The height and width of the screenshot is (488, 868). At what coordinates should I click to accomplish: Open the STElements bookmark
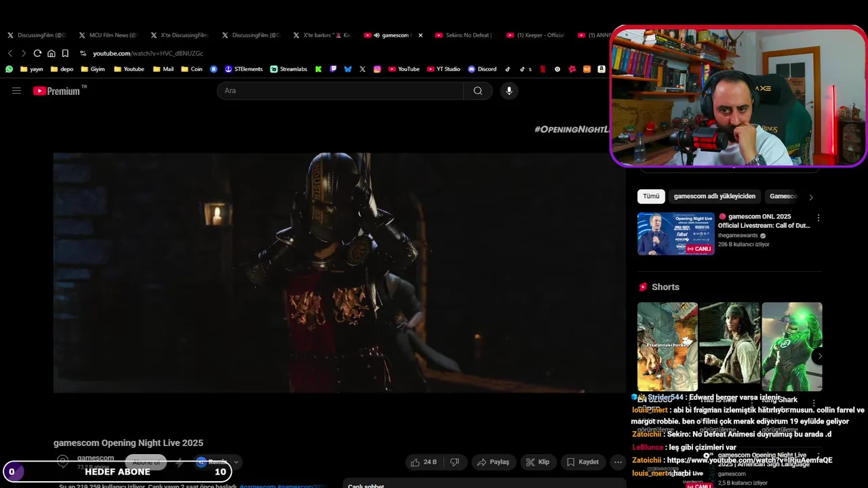tap(243, 69)
